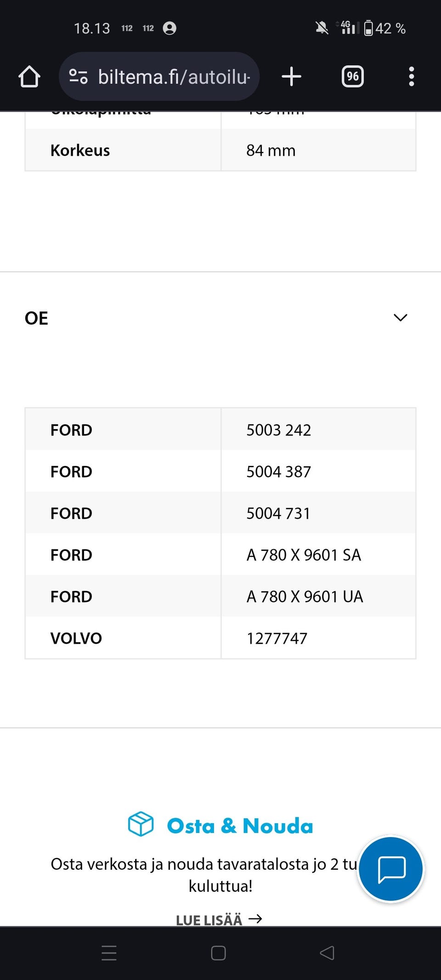Select Ford OE number 5003 242
The height and width of the screenshot is (980, 441).
coord(278,430)
